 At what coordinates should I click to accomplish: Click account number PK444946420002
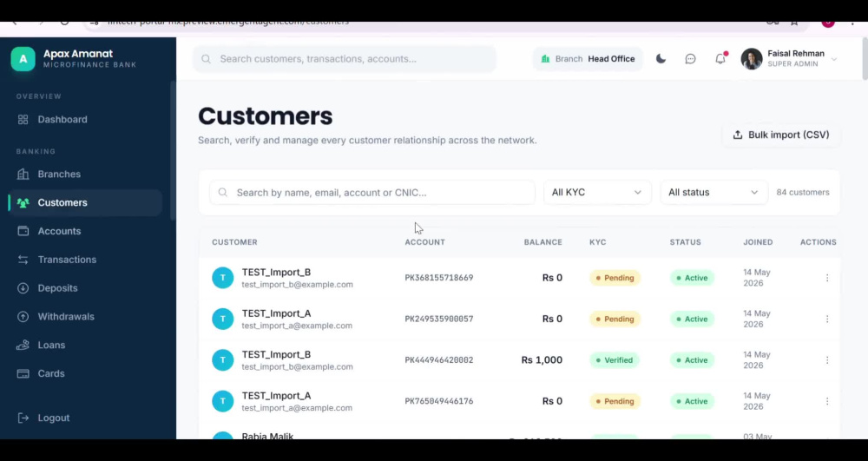439,360
